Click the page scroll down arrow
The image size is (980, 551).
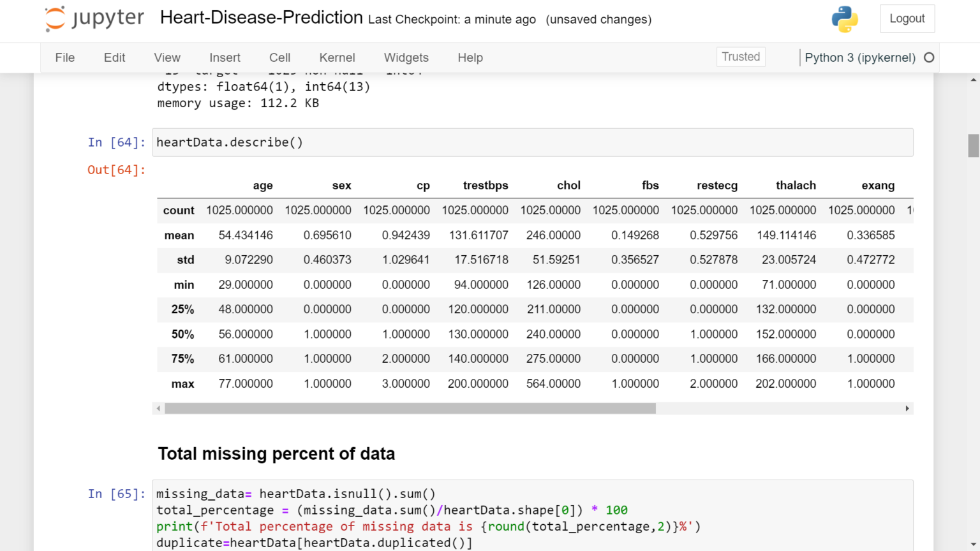(x=973, y=545)
